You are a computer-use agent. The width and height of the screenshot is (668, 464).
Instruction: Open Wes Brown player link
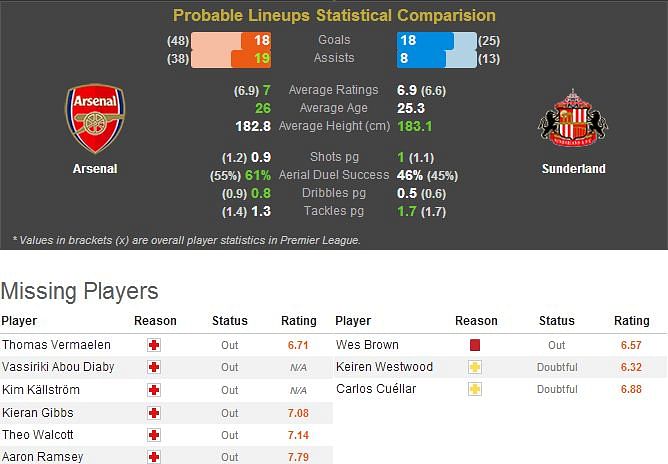(367, 345)
